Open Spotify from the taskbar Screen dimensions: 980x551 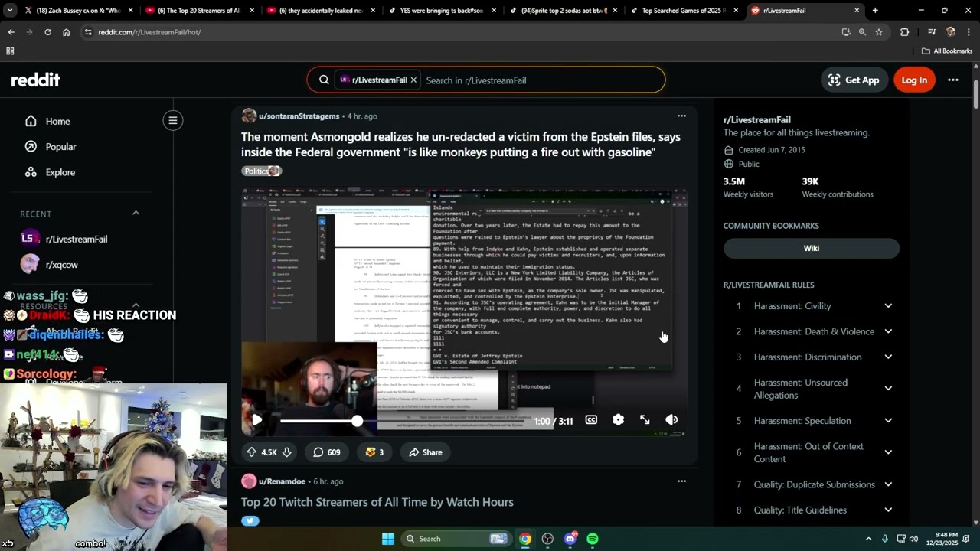[x=593, y=539]
